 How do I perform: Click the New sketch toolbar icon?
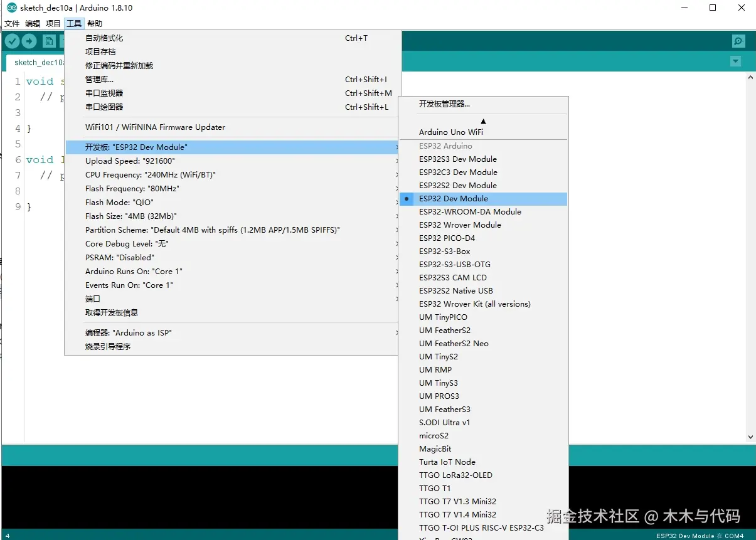click(x=49, y=41)
